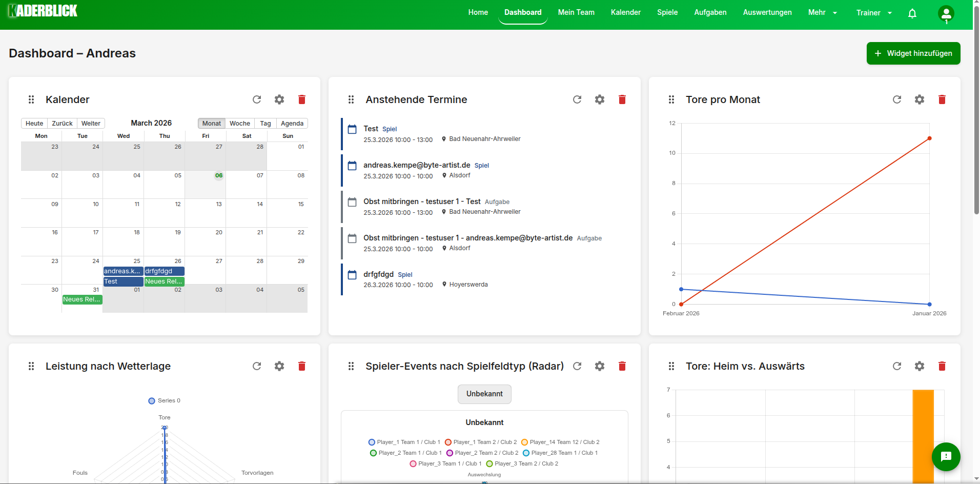980x484 pixels.
Task: Delete the Spieler-Events Radar widget
Action: tap(622, 366)
